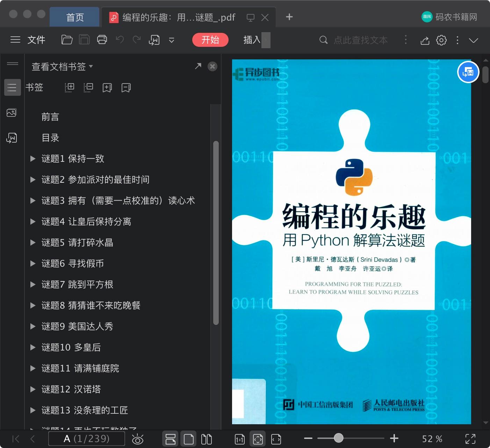Toggle fit width zoom

276,439
